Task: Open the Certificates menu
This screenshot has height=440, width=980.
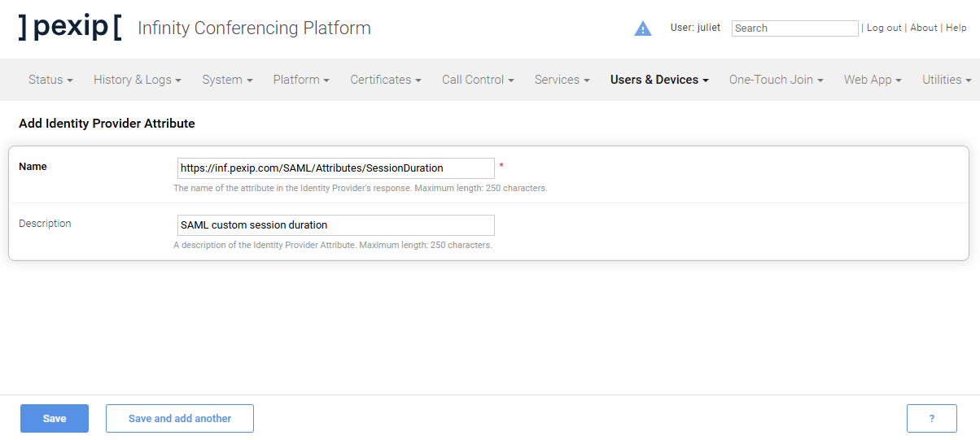Action: [x=385, y=80]
